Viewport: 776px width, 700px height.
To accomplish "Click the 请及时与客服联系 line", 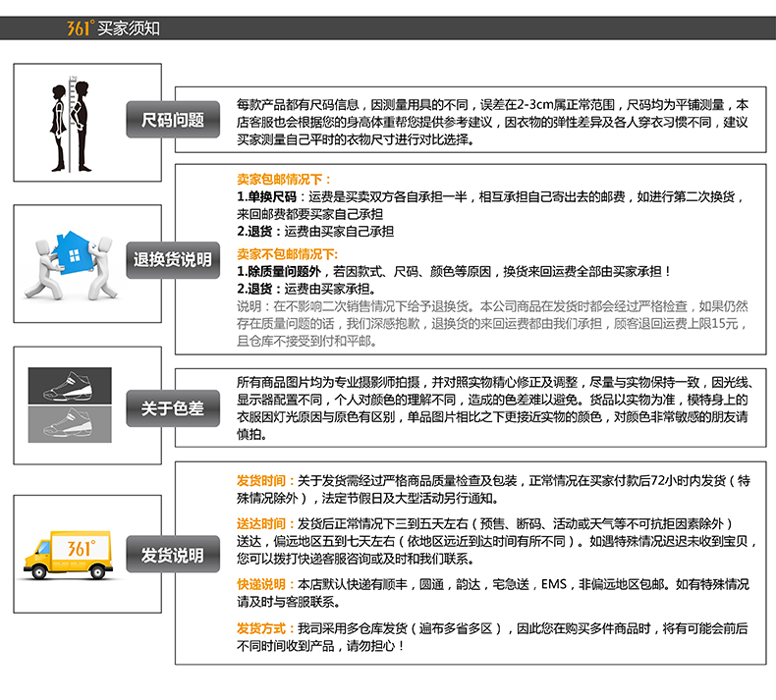I will pos(289,602).
